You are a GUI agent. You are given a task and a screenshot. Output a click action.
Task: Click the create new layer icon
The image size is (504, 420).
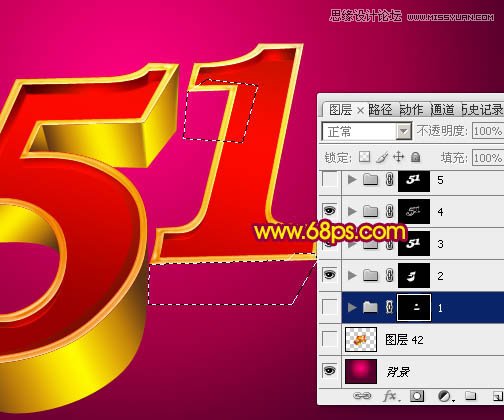point(497,396)
